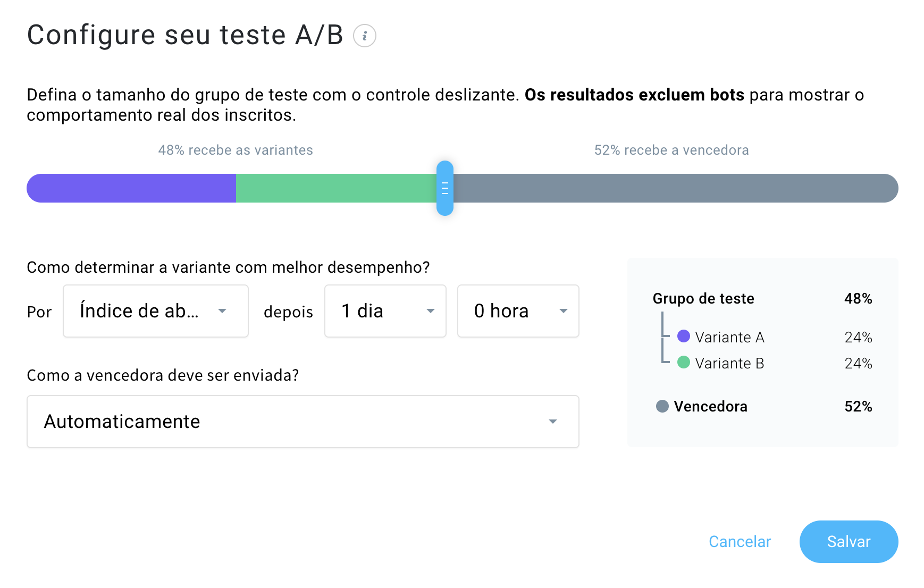This screenshot has height=588, width=924.
Task: Open the Índice de abertura metric dropdown
Action: tap(155, 311)
